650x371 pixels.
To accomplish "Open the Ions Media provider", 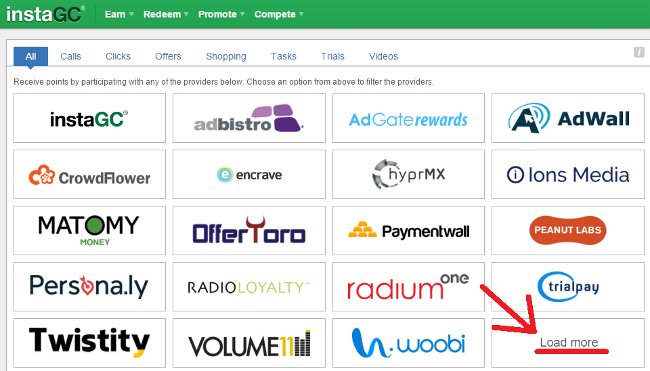I will tap(568, 174).
